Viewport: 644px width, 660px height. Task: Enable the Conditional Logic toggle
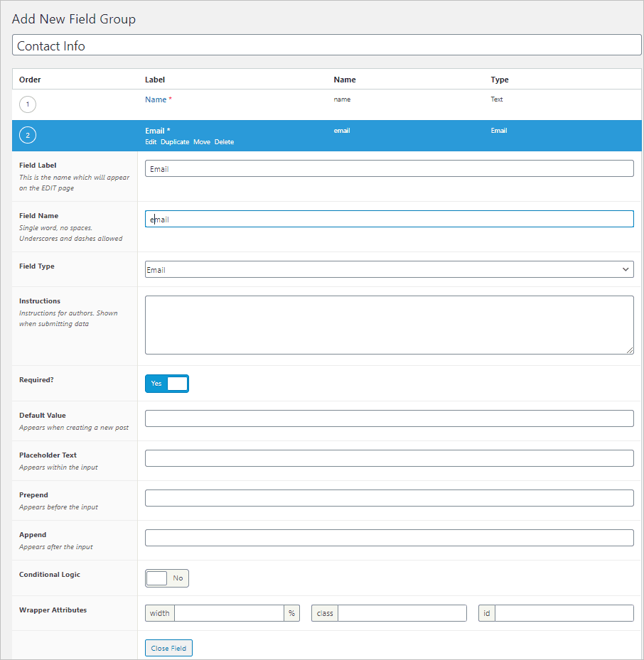tap(167, 578)
